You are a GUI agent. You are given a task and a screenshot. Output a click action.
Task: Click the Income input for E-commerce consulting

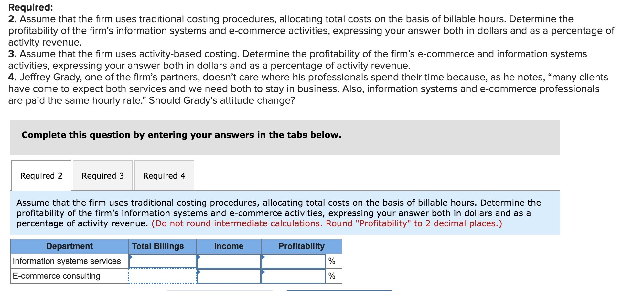point(228,275)
